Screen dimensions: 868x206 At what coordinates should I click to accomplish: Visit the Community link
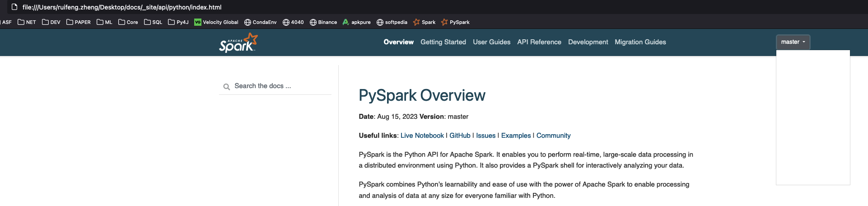pyautogui.click(x=553, y=136)
